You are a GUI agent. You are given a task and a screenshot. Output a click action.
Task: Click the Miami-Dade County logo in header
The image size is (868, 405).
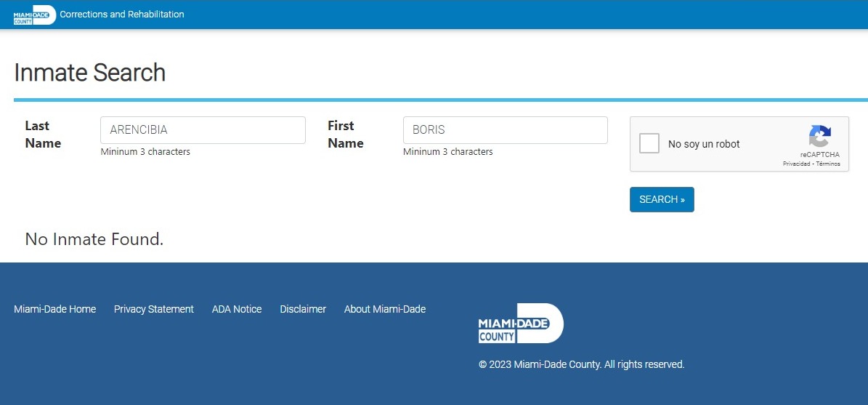click(34, 15)
